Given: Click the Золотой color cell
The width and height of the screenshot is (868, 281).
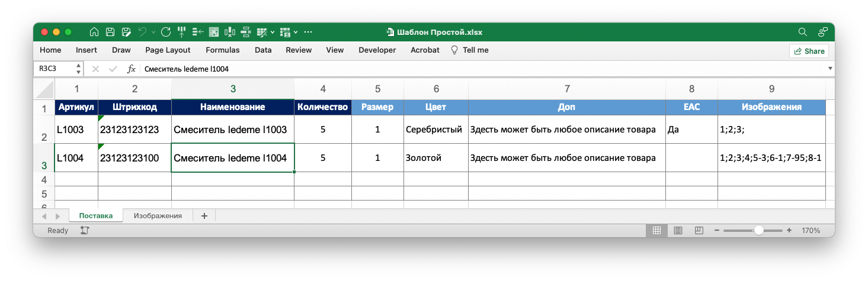Looking at the screenshot, I should (436, 158).
